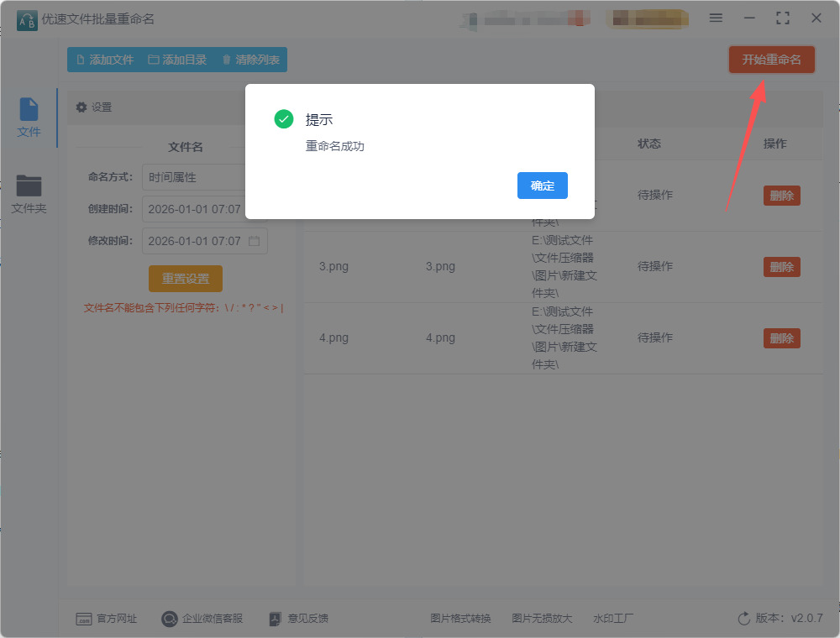
Task: Delete the 4.png row
Action: 781,338
